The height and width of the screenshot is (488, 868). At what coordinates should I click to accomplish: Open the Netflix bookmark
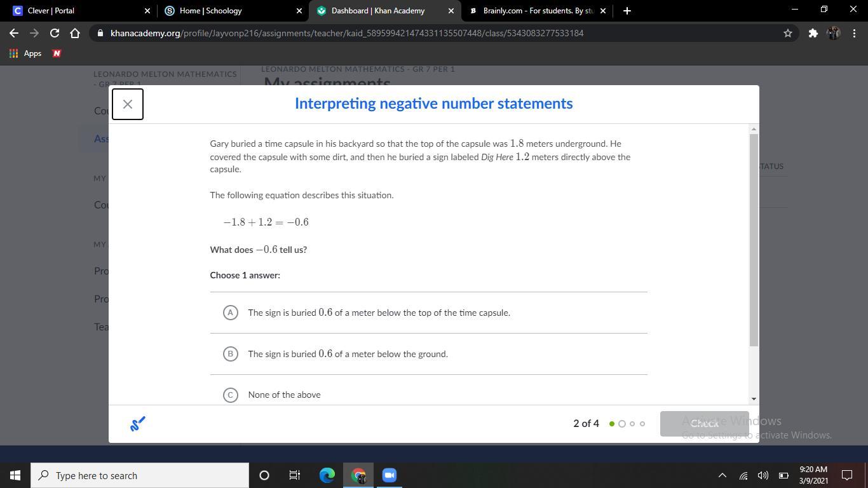(x=57, y=53)
